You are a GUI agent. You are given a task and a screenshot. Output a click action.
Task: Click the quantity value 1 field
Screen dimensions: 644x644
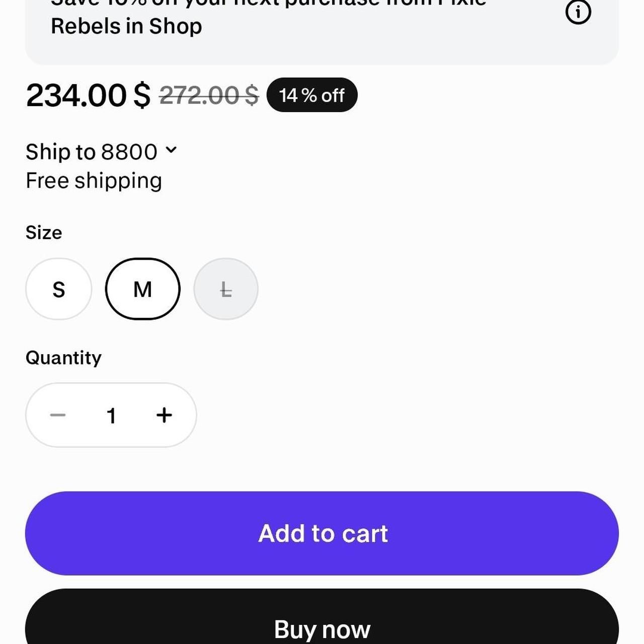click(x=111, y=416)
